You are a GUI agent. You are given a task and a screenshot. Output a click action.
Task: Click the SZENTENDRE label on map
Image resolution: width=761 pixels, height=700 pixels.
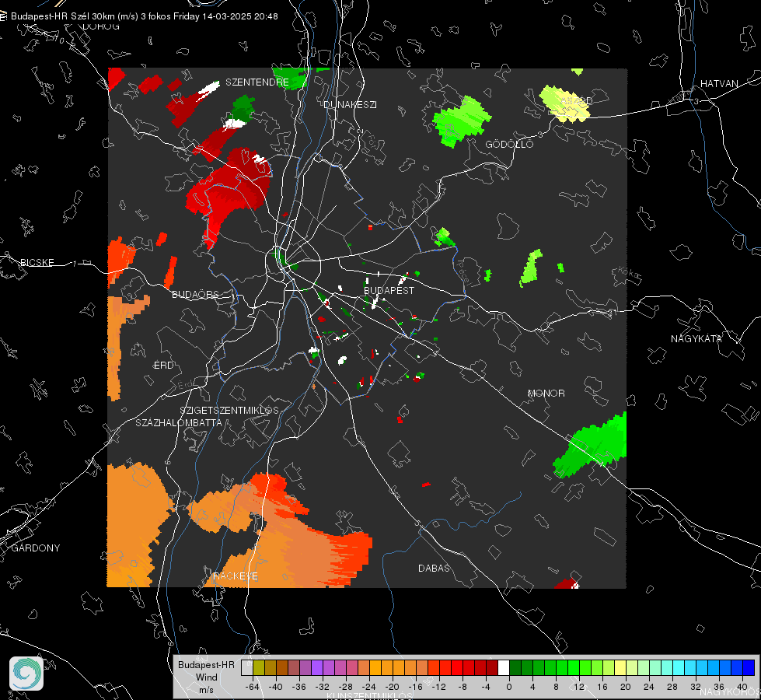tap(257, 82)
